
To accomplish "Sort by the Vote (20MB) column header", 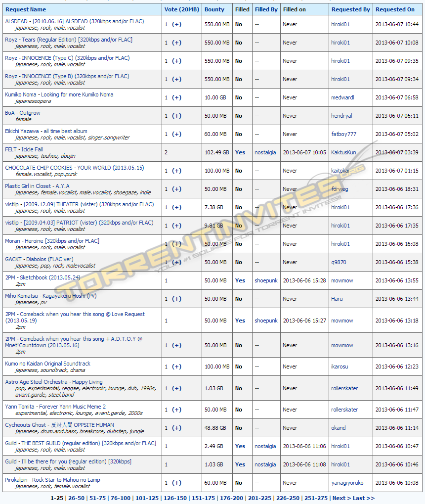I will click(x=181, y=9).
